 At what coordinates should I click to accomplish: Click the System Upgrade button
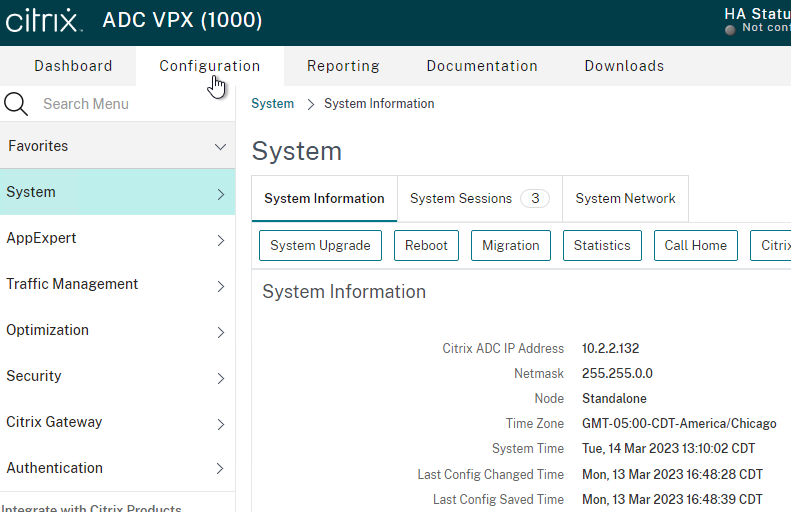[x=320, y=246]
